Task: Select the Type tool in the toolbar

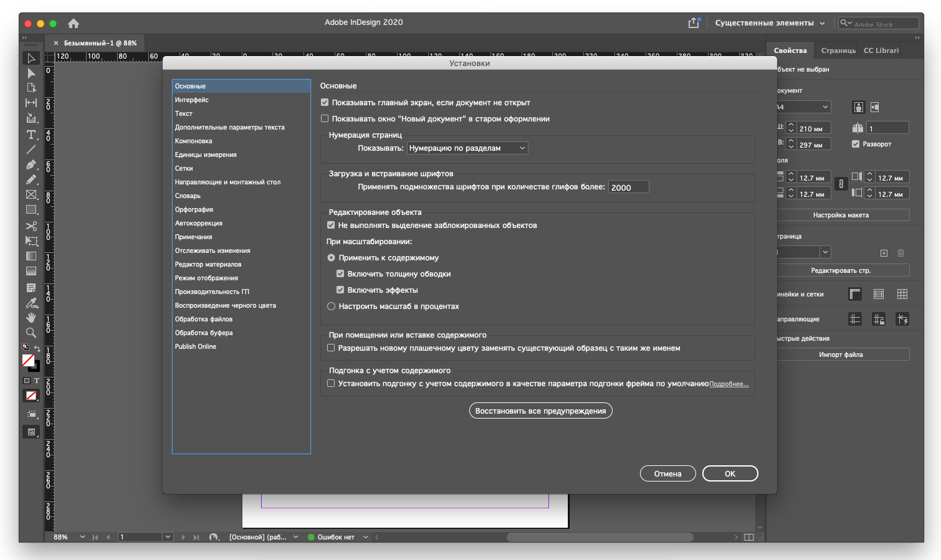Action: [31, 135]
